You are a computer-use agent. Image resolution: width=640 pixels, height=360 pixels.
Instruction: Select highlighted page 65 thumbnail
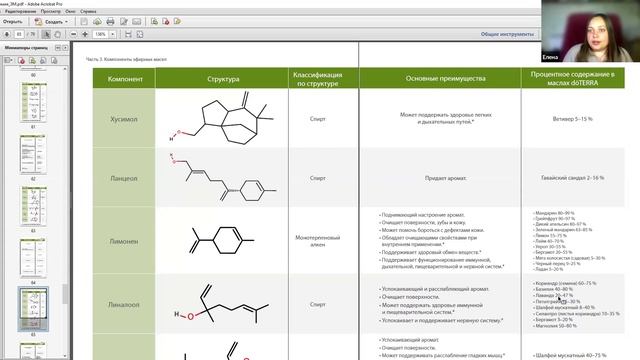click(33, 309)
